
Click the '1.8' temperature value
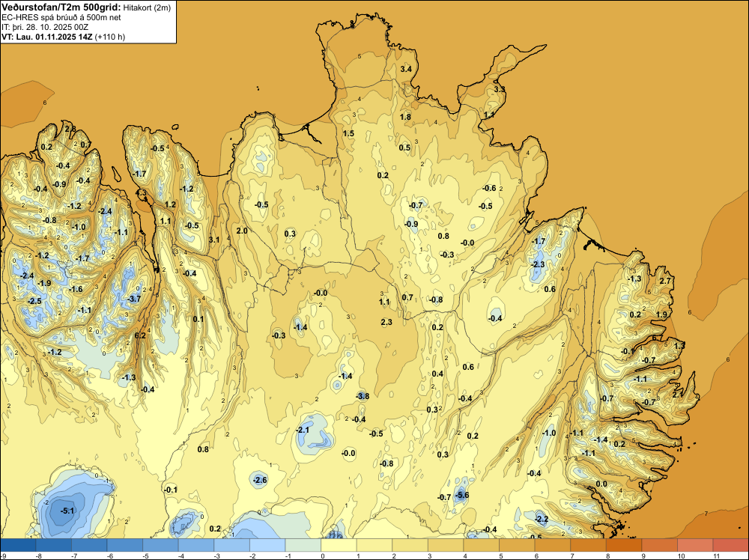[x=405, y=117]
